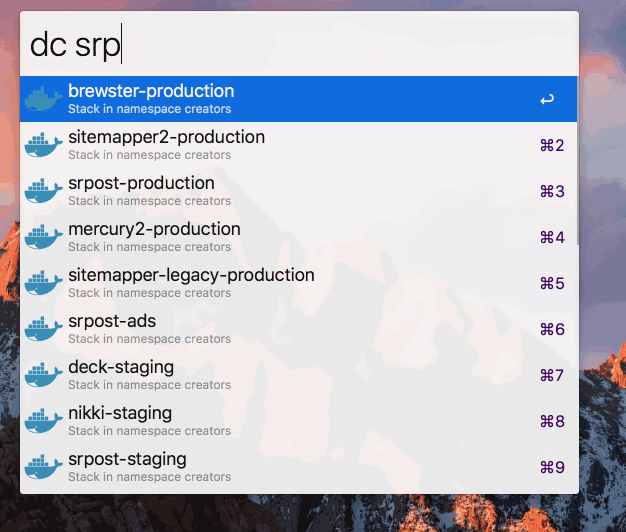The height and width of the screenshot is (532, 626).
Task: Click the Docker icon beside srpost-staging
Action: (x=43, y=467)
